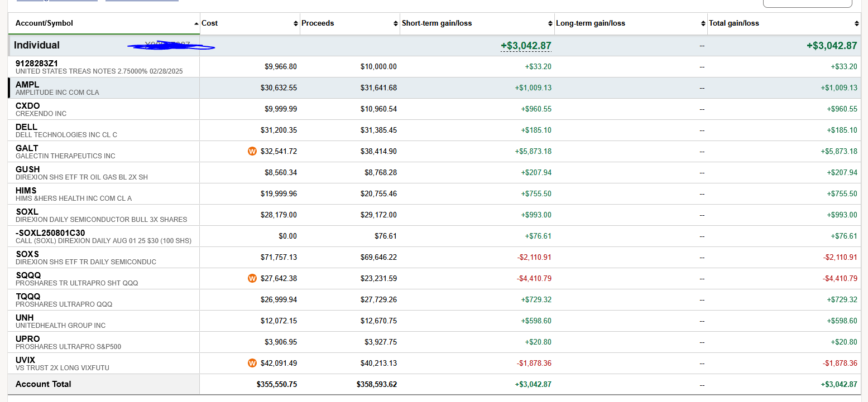
Task: Click the SOXL ticker symbol
Action: pyautogui.click(x=27, y=211)
